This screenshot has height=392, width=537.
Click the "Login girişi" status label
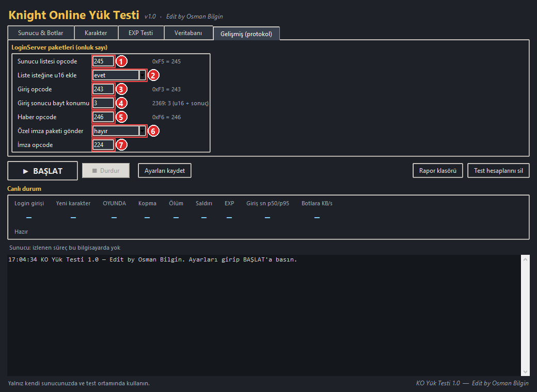tap(29, 203)
